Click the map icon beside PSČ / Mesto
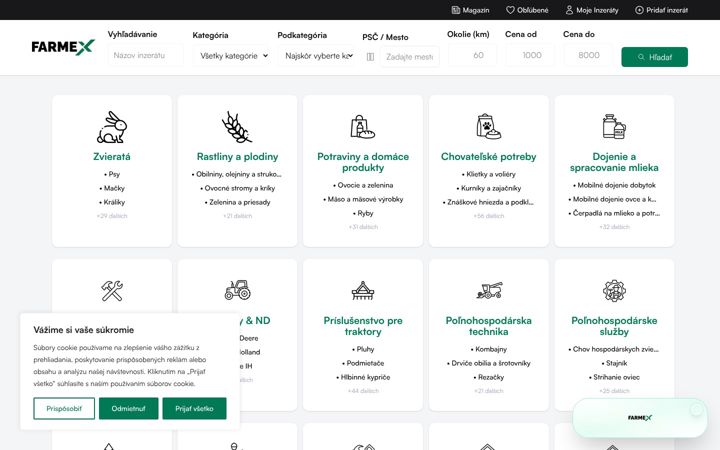Viewport: 720px width, 450px height. pyautogui.click(x=370, y=57)
